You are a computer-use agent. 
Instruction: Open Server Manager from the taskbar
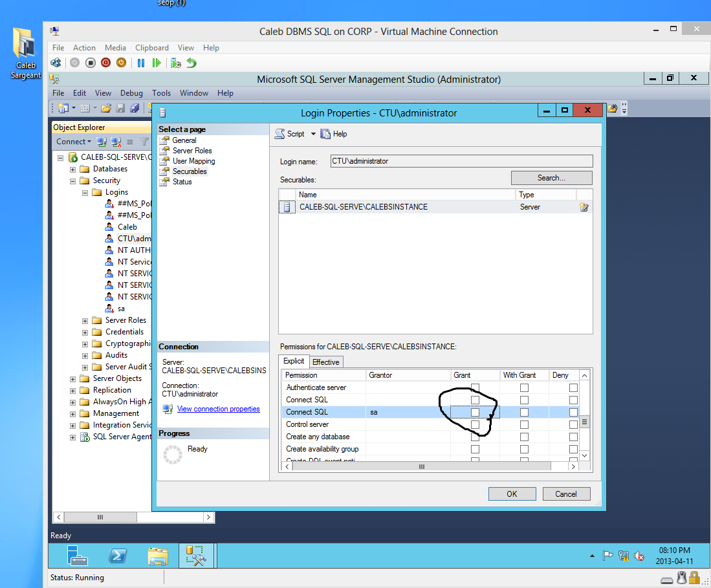click(76, 556)
